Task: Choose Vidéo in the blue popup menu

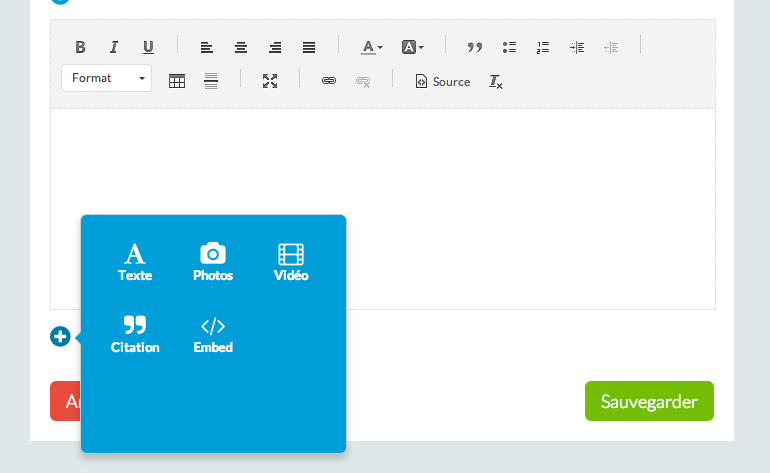Action: click(x=291, y=262)
